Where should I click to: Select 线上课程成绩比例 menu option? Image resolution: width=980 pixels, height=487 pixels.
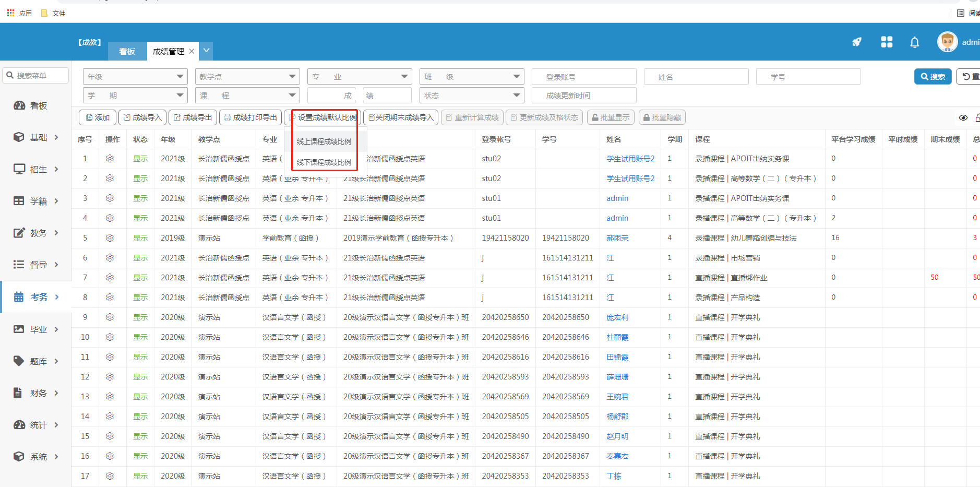click(324, 141)
